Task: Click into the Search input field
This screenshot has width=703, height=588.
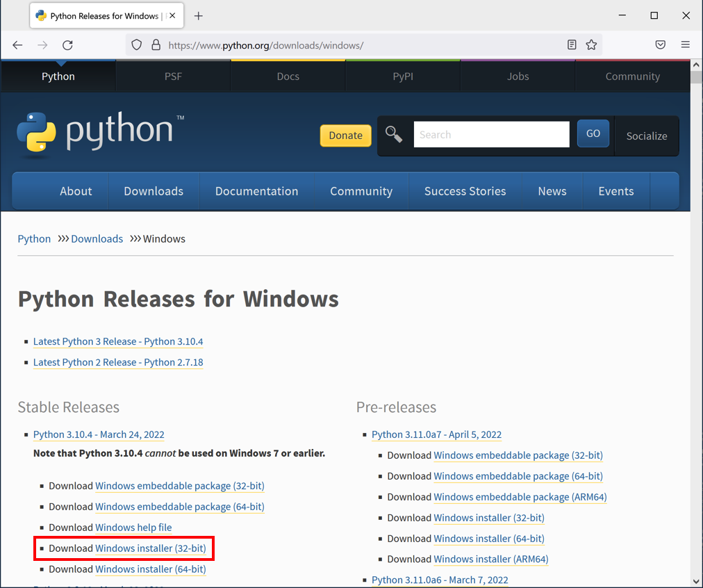Action: click(x=491, y=134)
